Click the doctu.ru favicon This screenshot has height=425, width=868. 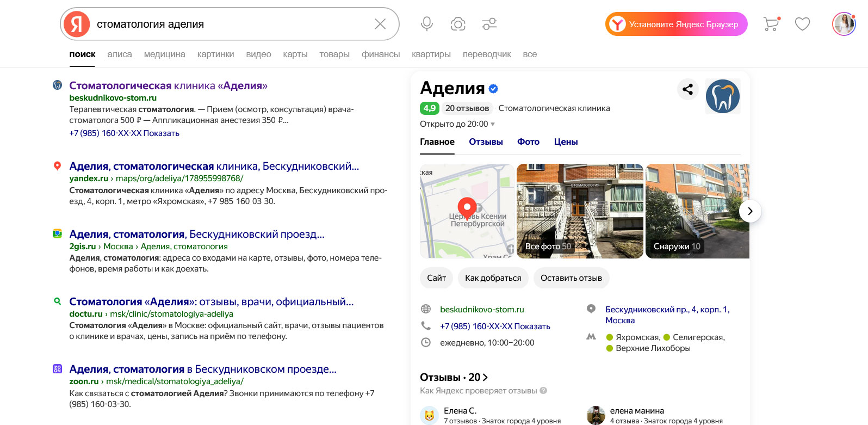click(57, 301)
